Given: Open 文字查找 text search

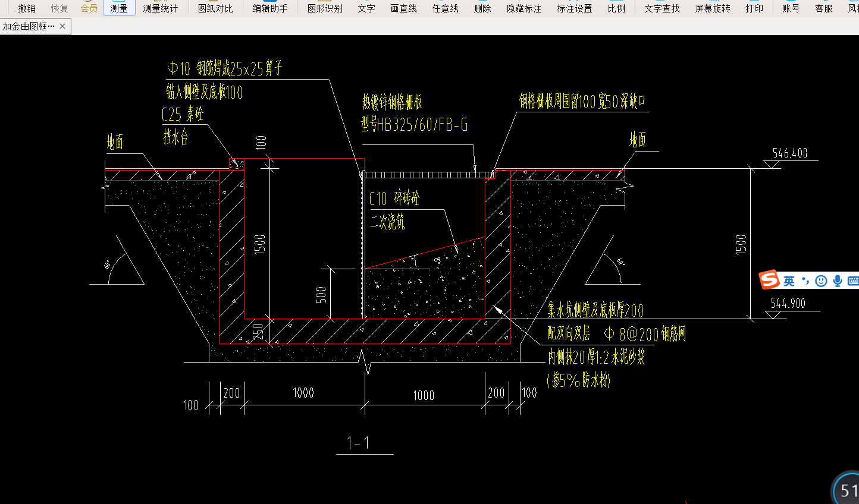Looking at the screenshot, I should (x=662, y=8).
